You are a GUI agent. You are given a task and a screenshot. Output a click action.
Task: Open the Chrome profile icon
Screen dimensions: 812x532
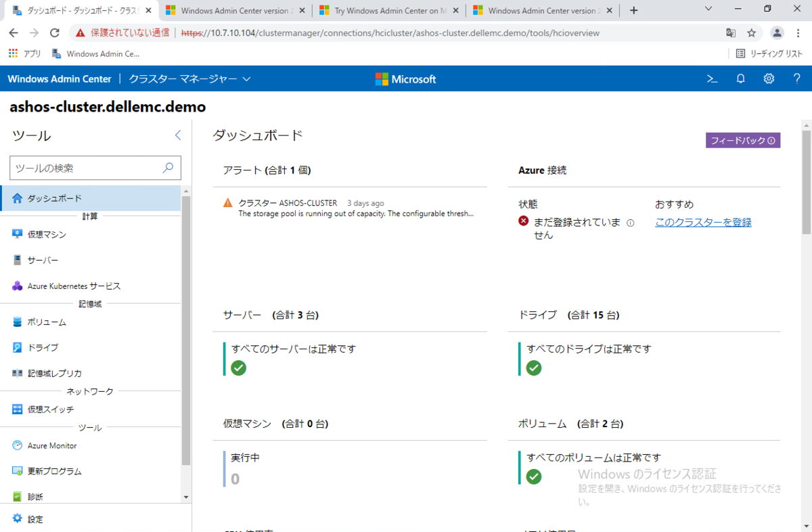(x=777, y=32)
